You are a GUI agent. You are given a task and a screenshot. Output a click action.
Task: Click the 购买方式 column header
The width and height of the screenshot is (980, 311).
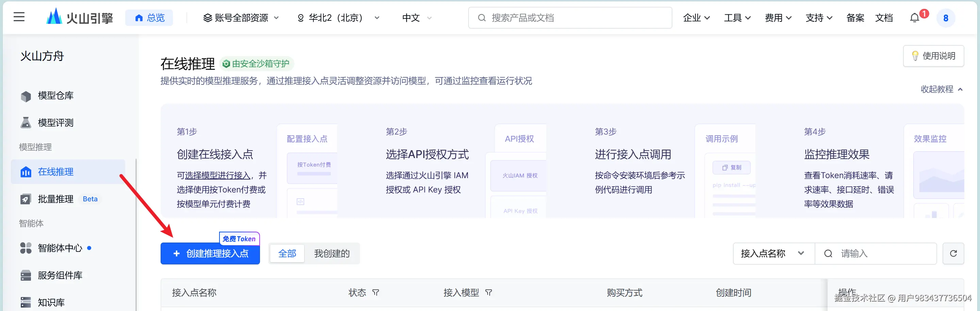(x=625, y=293)
